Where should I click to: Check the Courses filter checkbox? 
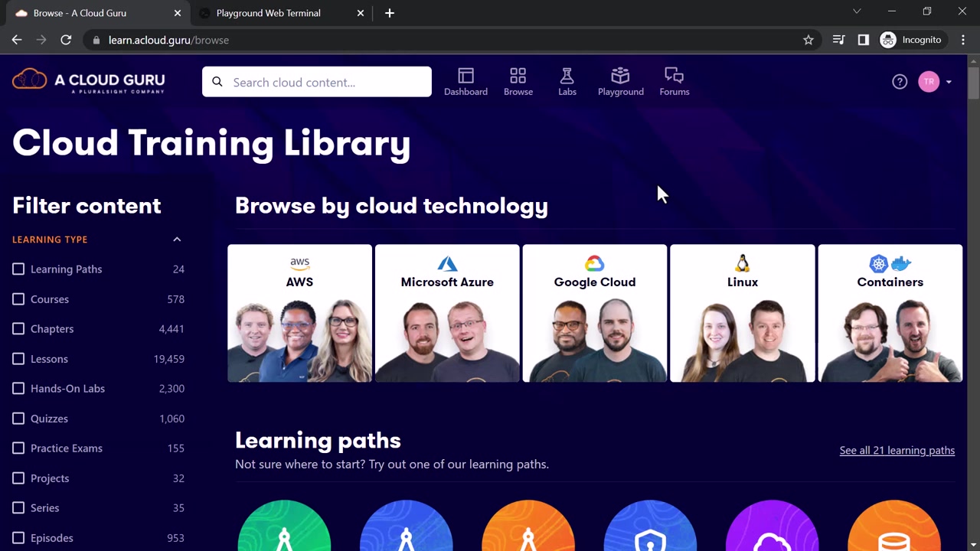click(18, 299)
